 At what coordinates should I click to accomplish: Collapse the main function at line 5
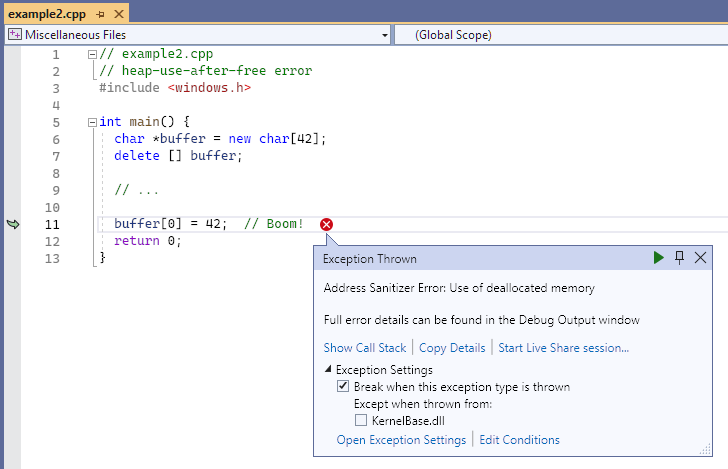(x=92, y=122)
